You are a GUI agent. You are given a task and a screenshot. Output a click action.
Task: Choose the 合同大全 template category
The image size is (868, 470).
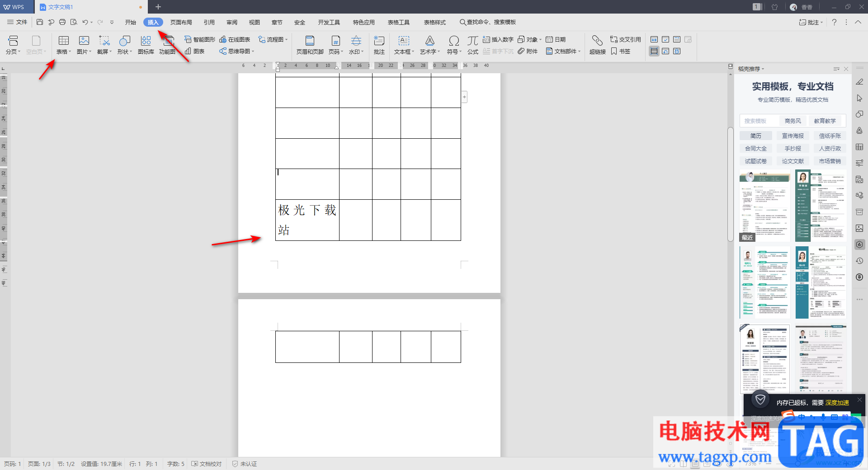point(756,148)
